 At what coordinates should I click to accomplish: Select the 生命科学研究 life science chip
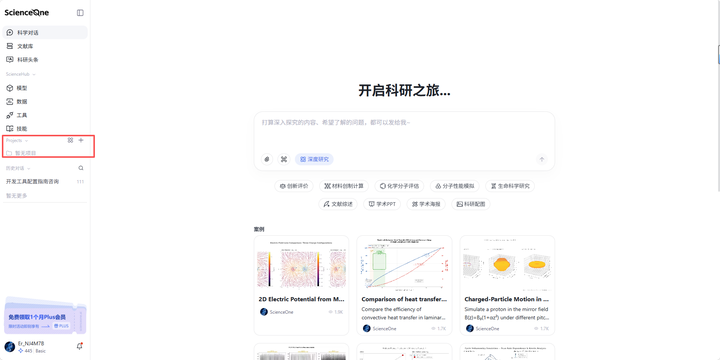[x=510, y=186]
